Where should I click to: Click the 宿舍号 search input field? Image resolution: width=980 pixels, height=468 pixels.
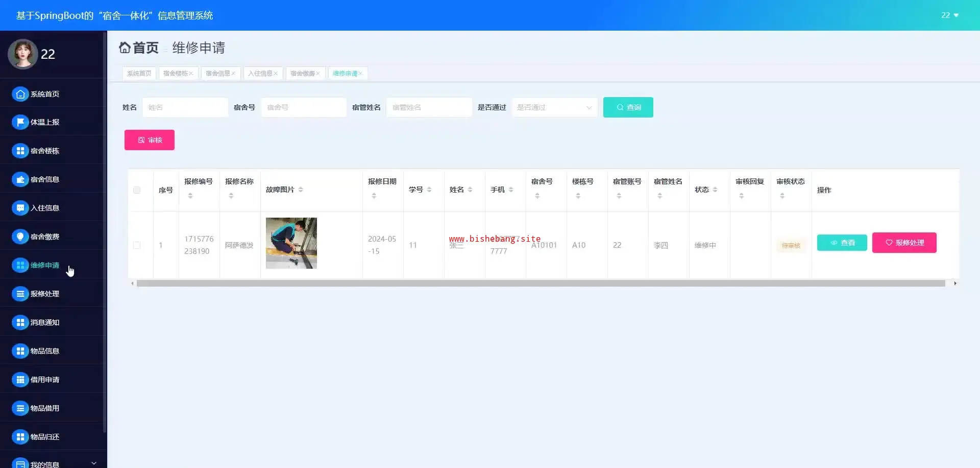coord(304,107)
